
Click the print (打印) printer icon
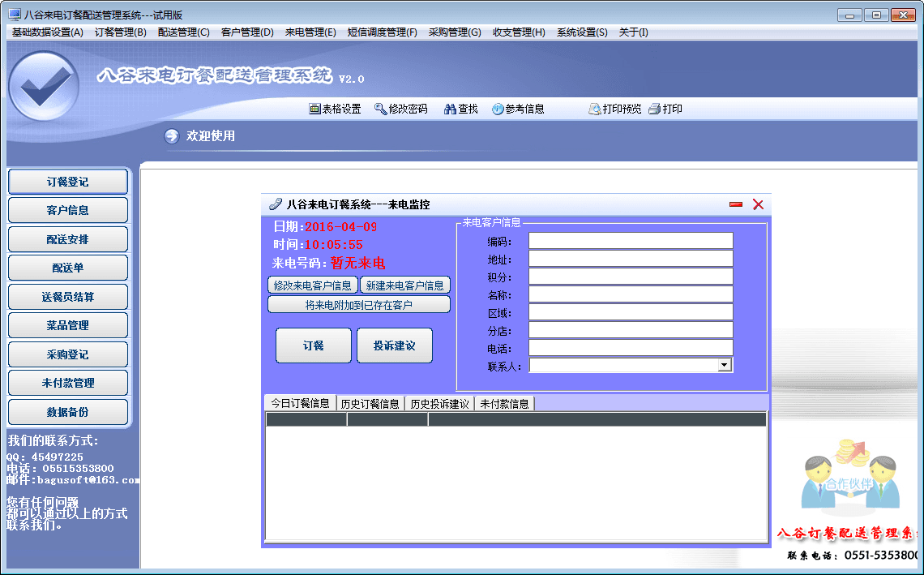(x=655, y=109)
